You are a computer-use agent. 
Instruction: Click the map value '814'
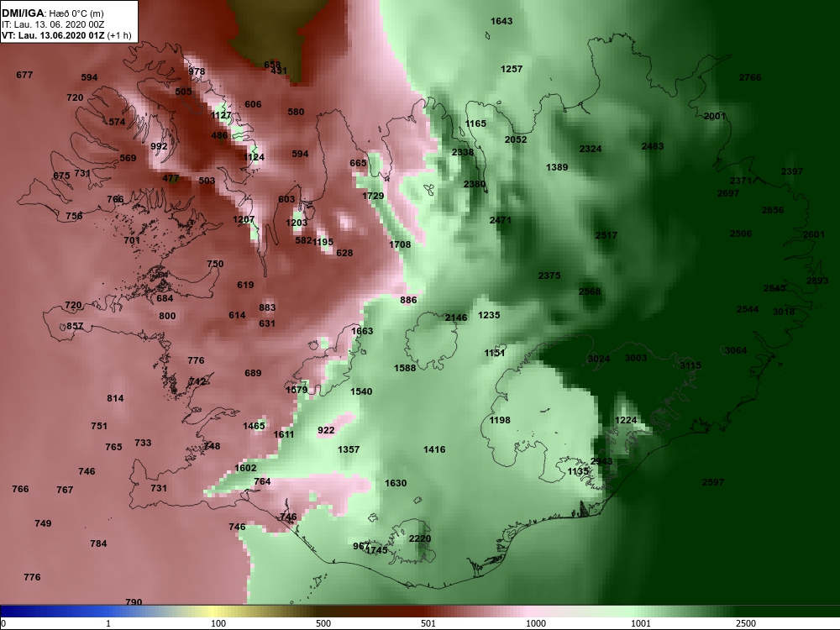tap(115, 398)
